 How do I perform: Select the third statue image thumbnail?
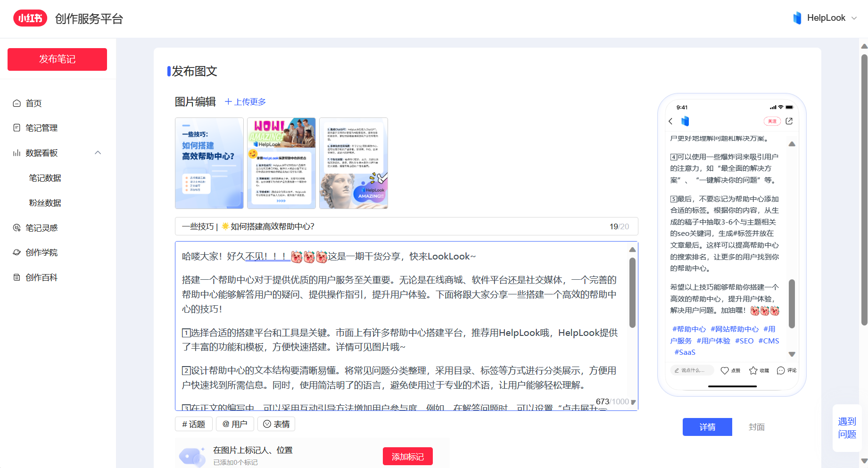[x=354, y=163]
